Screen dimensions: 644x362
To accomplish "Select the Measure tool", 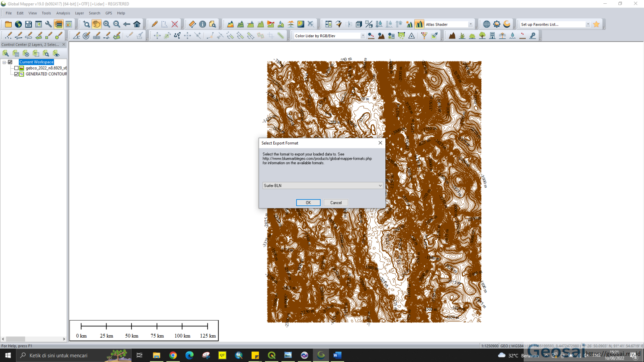I will pyautogui.click(x=192, y=24).
